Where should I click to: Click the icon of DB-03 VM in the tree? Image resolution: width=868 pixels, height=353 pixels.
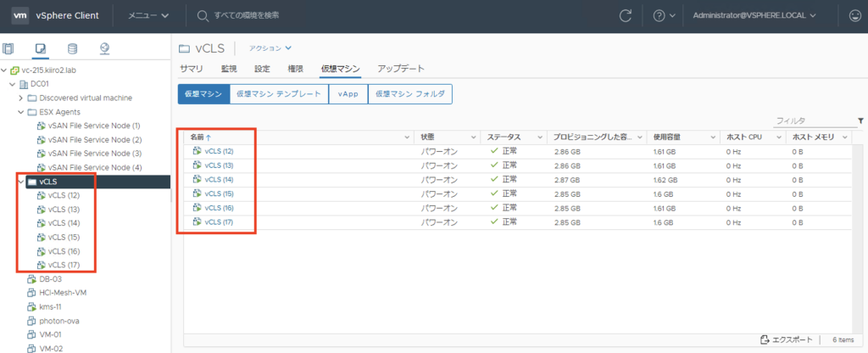(x=31, y=278)
